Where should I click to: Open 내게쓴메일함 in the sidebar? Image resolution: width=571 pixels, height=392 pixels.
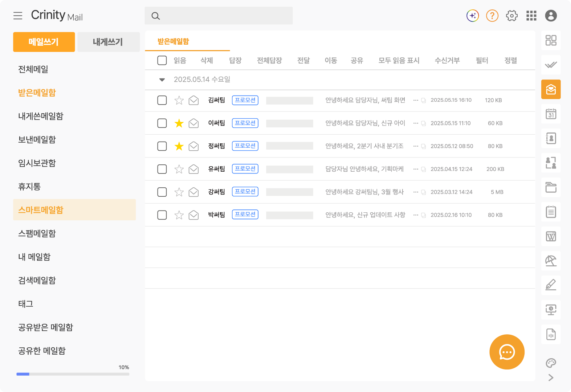point(41,116)
